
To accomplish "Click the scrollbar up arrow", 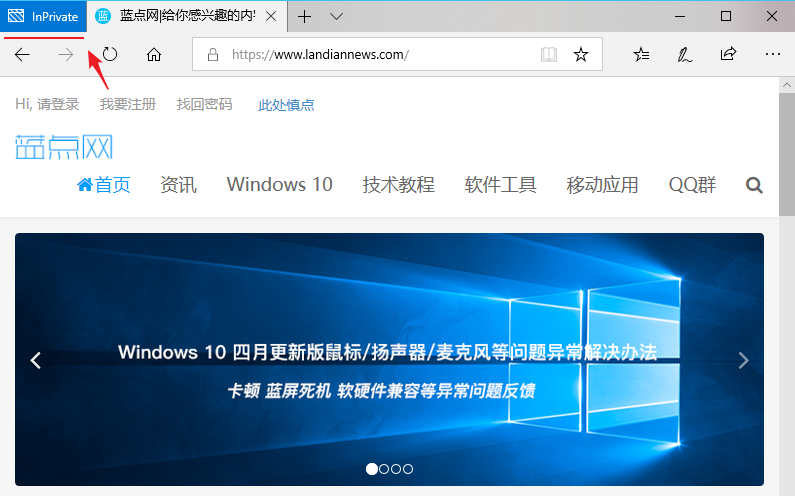I will click(x=787, y=85).
